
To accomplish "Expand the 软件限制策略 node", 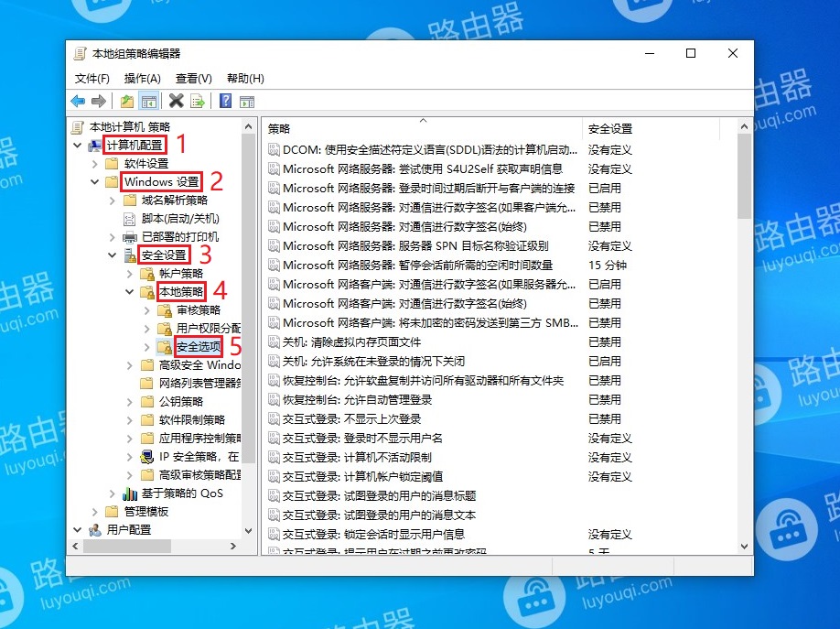I will (x=130, y=420).
